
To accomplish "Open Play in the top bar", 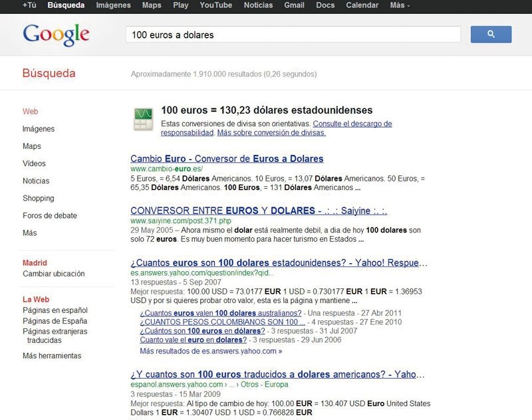I will coord(180,5).
